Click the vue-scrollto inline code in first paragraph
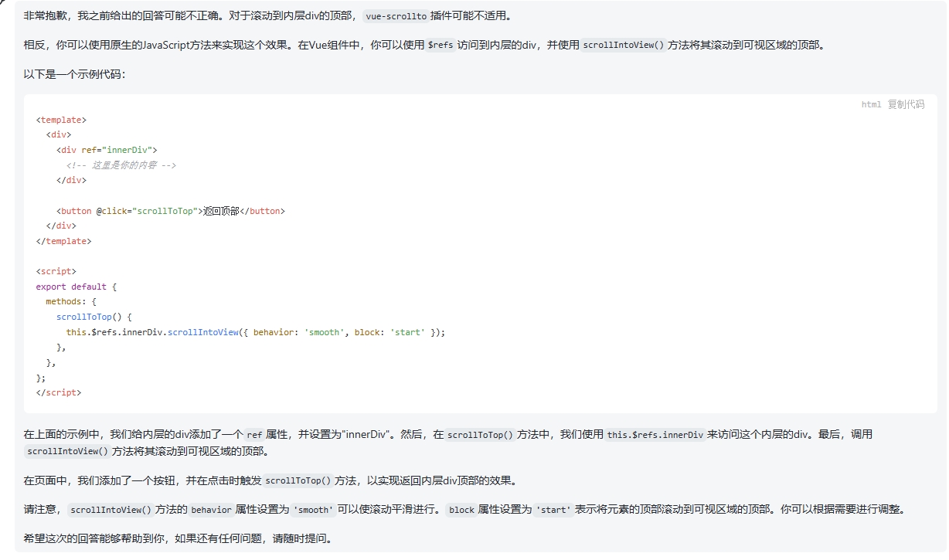The image size is (949, 560). (396, 16)
